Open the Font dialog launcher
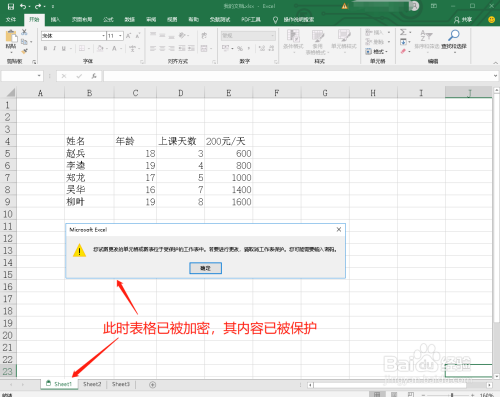 142,62
